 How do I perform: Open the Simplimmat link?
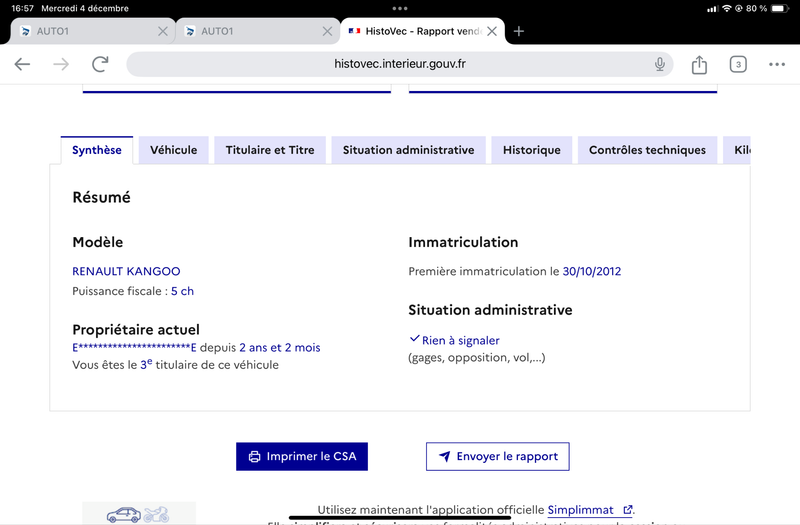581,510
